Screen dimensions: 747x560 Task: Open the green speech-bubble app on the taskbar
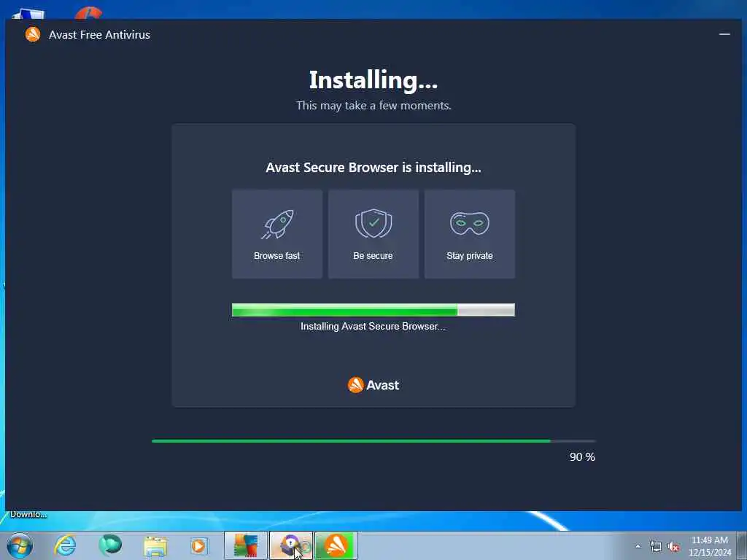click(110, 545)
